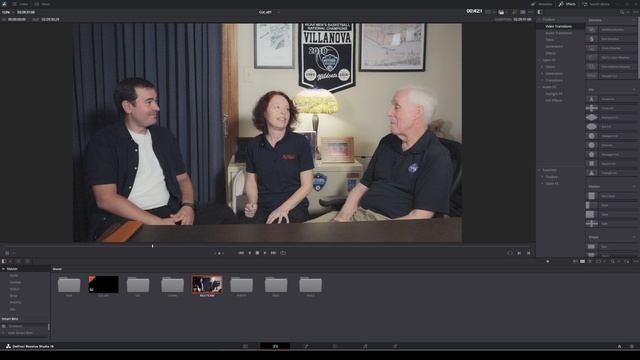Toggle the Effects category sidebar

pyautogui.click(x=540, y=12)
